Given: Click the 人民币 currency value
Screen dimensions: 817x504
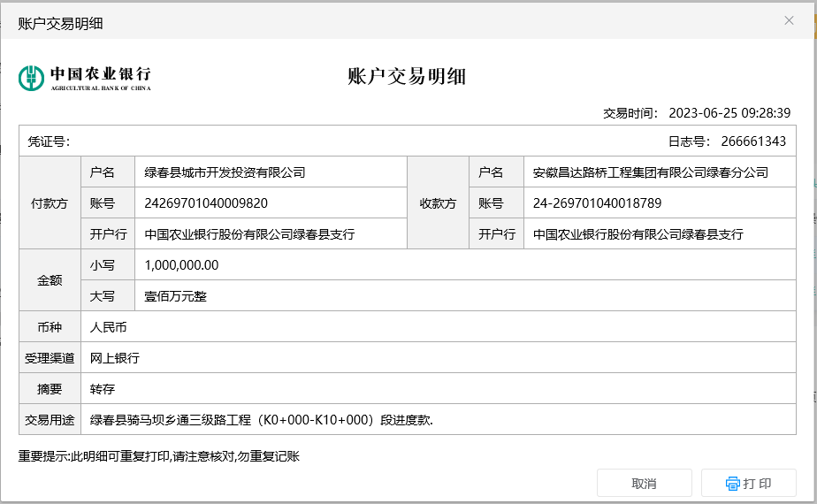Looking at the screenshot, I should (109, 327).
